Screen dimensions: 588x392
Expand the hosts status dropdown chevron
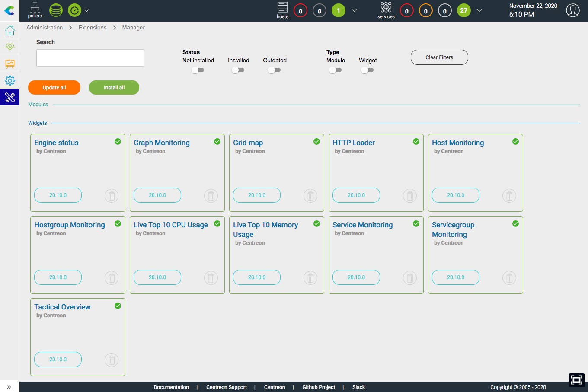[354, 10]
